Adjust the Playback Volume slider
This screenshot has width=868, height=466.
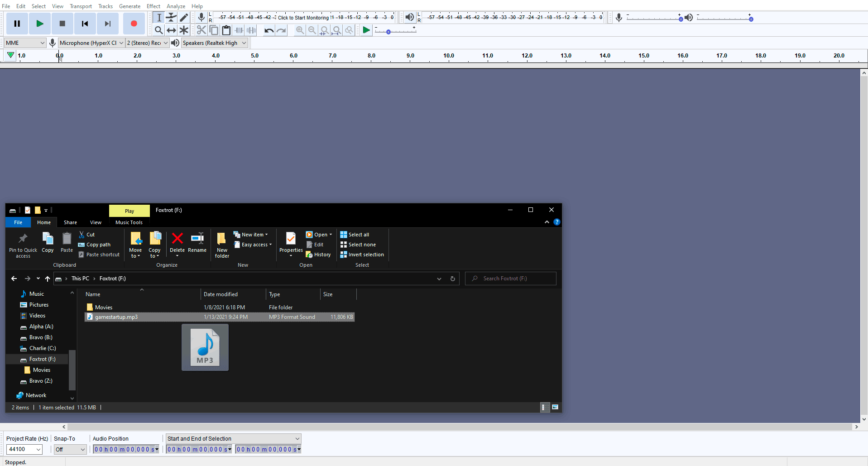coord(725,18)
